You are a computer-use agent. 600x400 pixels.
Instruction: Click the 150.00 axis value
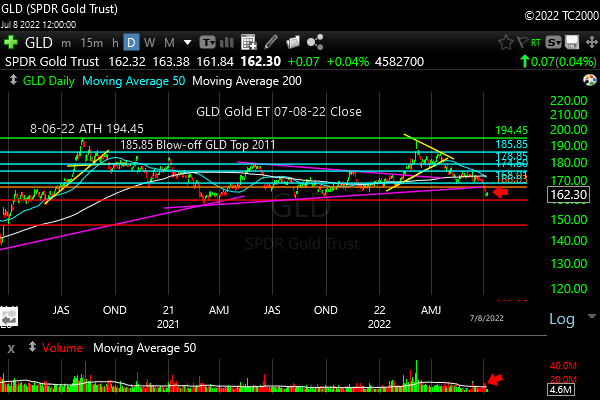click(569, 220)
